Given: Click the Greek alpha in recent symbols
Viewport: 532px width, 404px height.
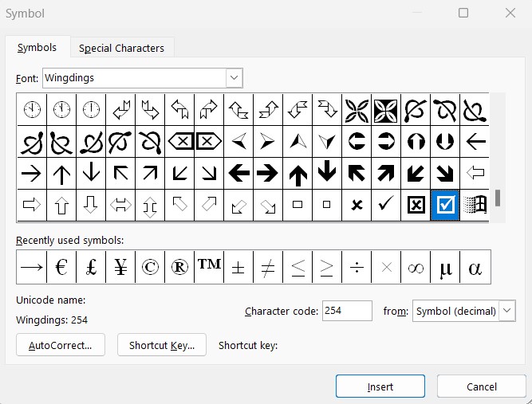Looking at the screenshot, I should [475, 268].
